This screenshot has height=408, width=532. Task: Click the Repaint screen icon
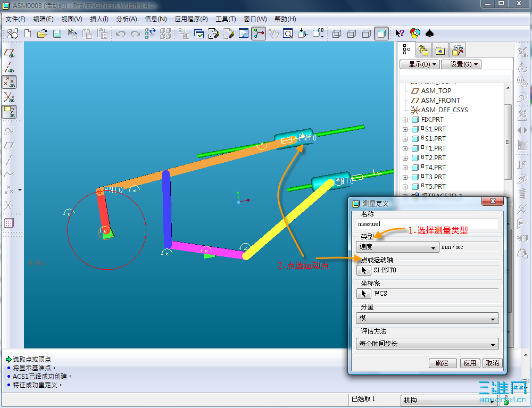pyautogui.click(x=243, y=34)
